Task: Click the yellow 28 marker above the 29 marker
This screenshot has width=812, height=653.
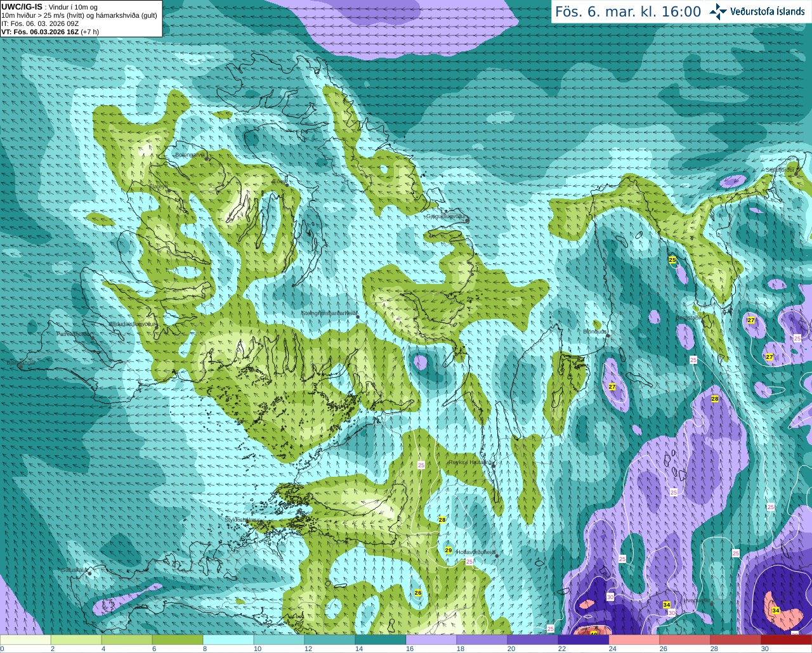Action: (442, 520)
